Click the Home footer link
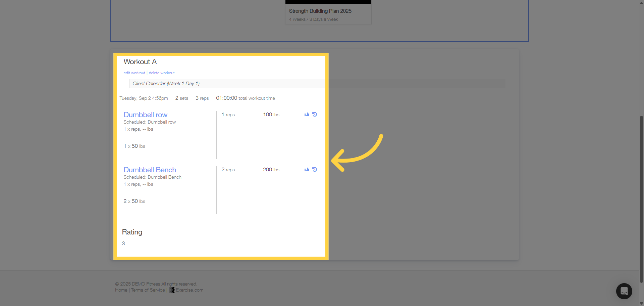The image size is (644, 306). click(121, 290)
